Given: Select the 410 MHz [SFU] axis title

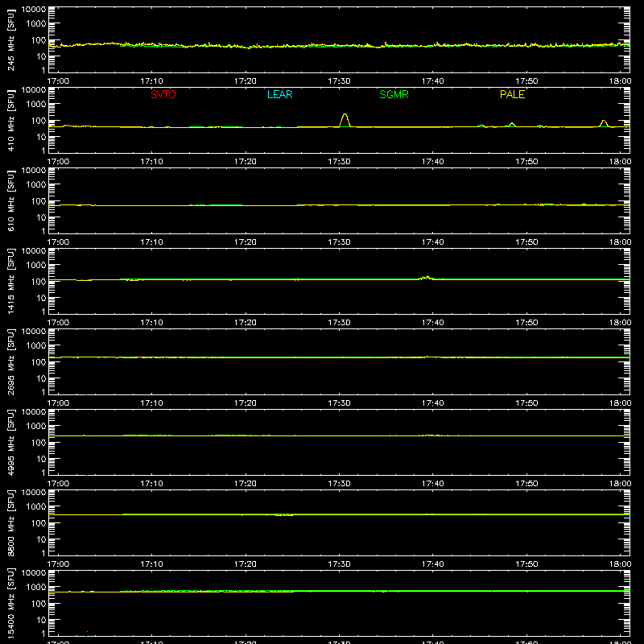Looking at the screenshot, I should [x=11, y=121].
